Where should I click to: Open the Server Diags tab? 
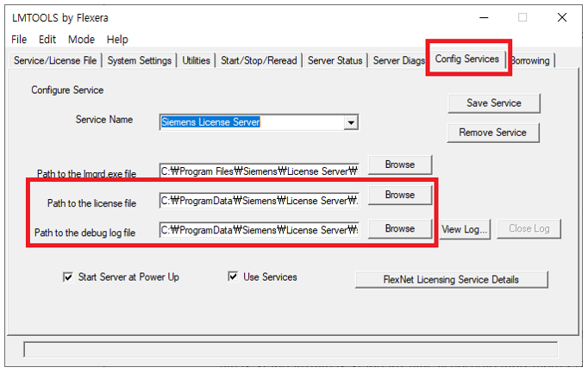click(399, 60)
